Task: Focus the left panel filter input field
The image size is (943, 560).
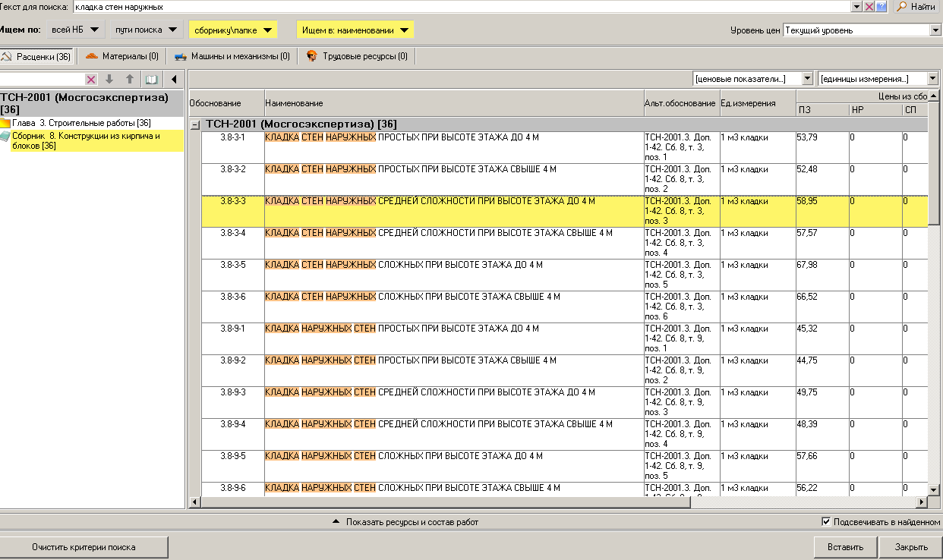Action: 43,79
